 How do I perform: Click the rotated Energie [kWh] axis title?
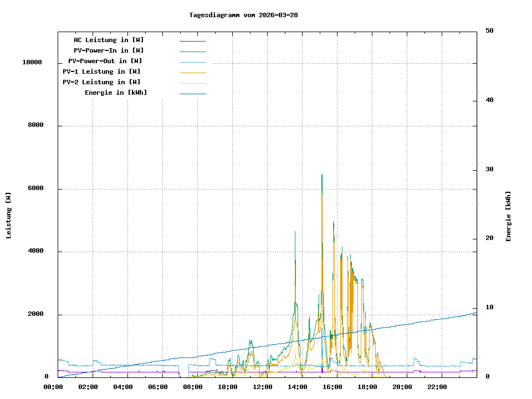pyautogui.click(x=509, y=216)
